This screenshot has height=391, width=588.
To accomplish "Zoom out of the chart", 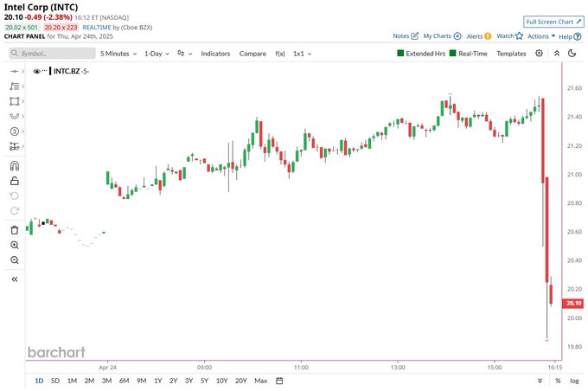I will (14, 260).
